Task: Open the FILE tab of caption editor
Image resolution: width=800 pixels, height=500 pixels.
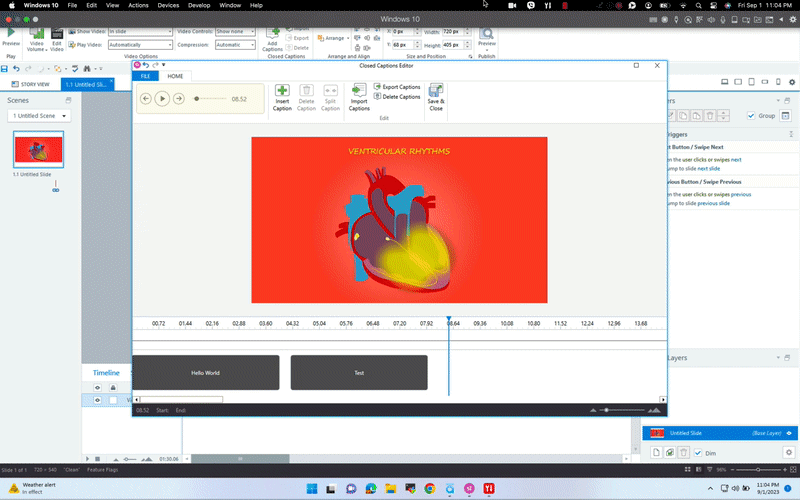Action: [x=145, y=76]
